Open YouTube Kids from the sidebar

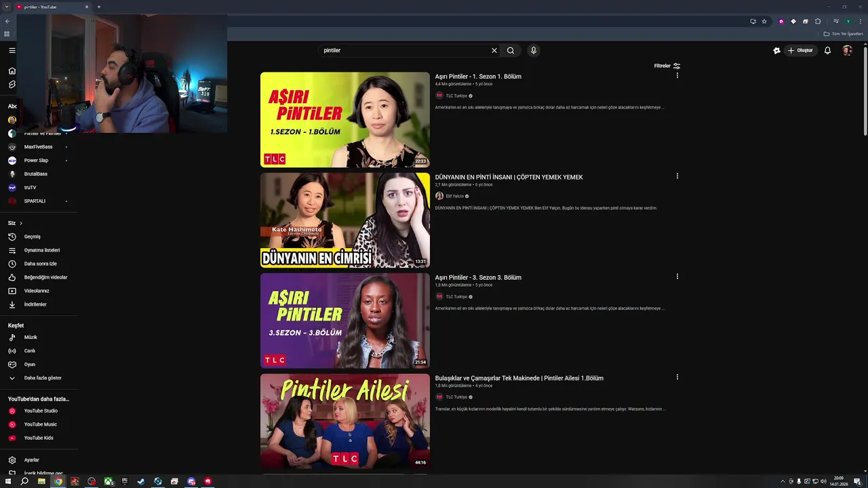pos(39,438)
